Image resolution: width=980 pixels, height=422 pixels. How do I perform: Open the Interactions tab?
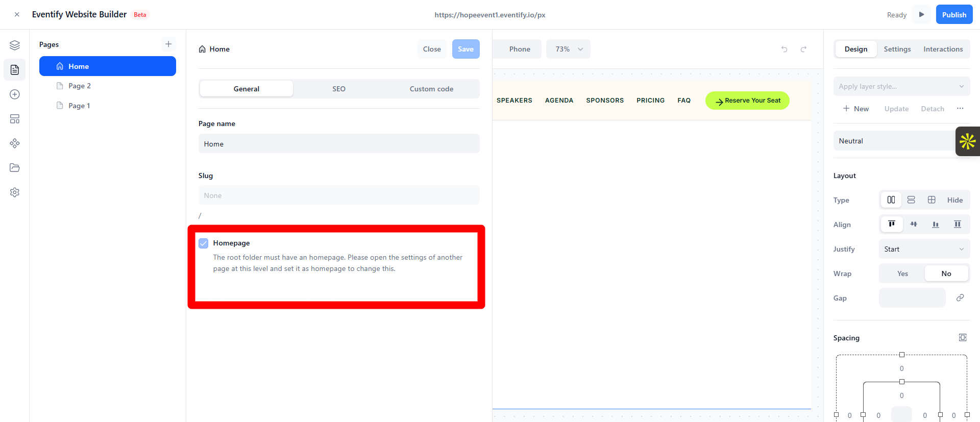(943, 49)
